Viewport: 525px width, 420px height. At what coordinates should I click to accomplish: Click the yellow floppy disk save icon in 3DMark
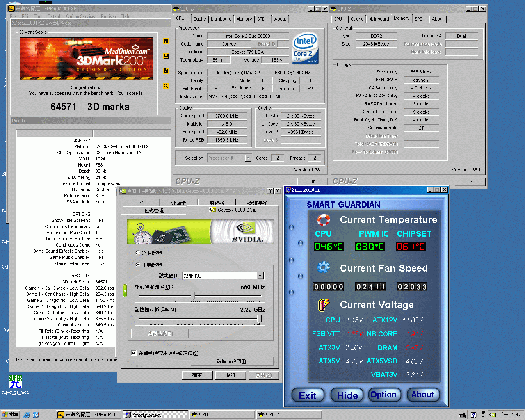point(166,56)
